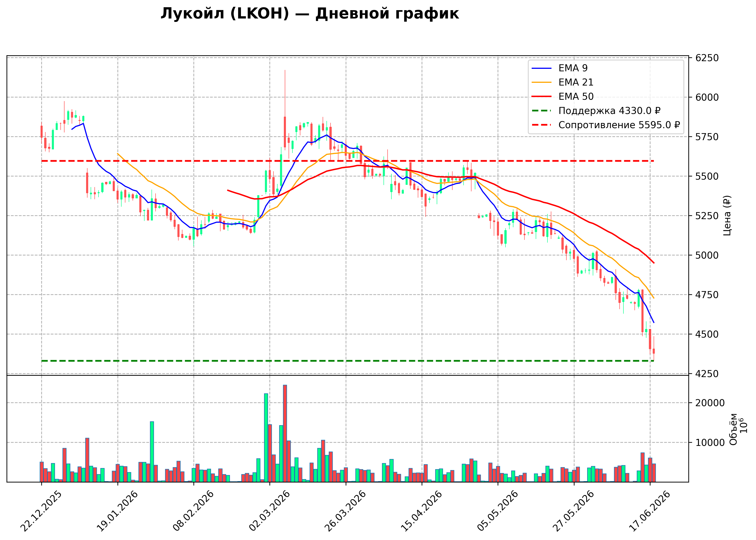Click the chart title 'Лукойл (LKOH) — Дневной график'
The height and width of the screenshot is (540, 756).
[310, 14]
